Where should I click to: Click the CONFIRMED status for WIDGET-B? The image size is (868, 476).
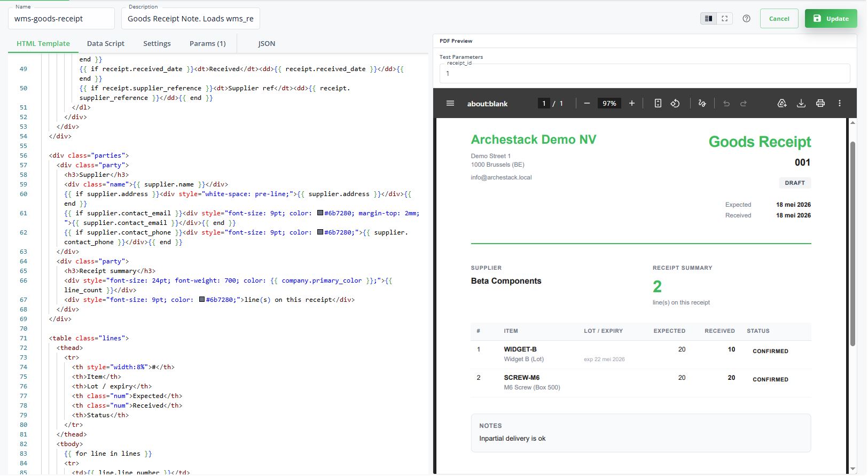[x=770, y=351]
